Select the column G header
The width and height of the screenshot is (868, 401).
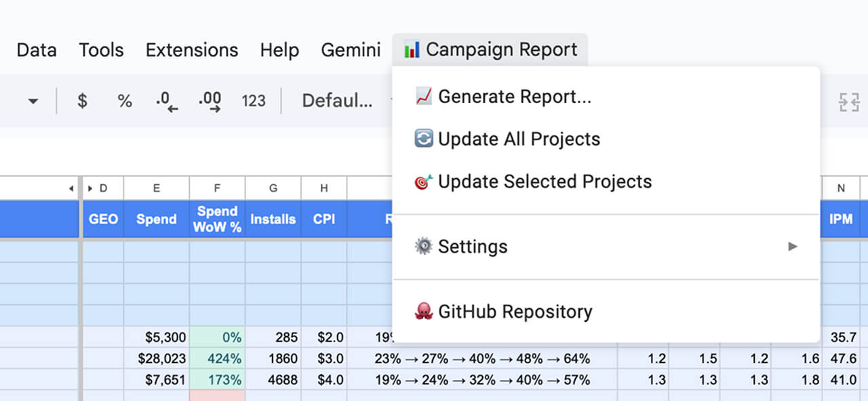click(273, 188)
